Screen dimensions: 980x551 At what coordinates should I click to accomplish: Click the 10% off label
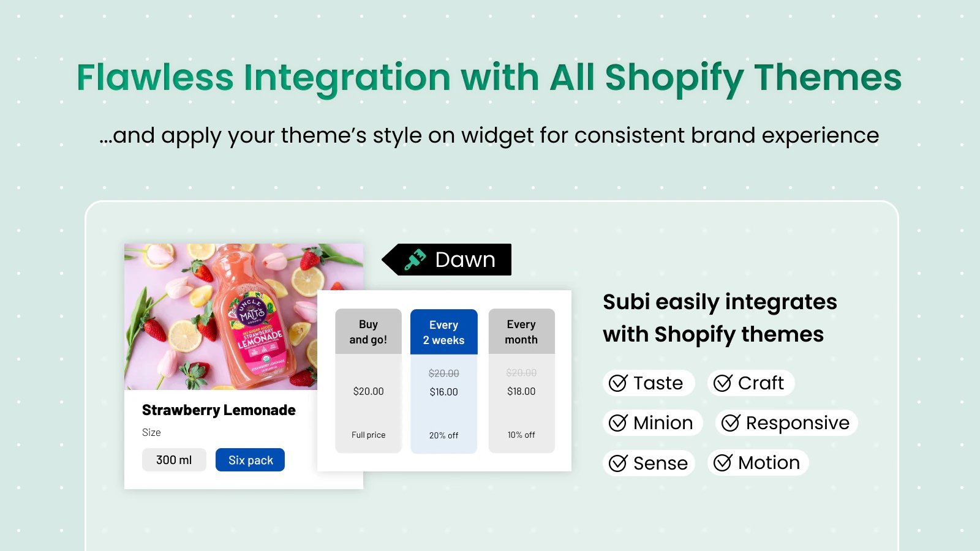[x=521, y=435]
